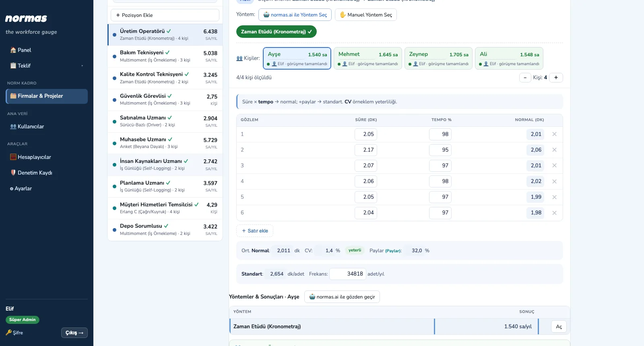This screenshot has height=346, width=644.
Task: Toggle the Zaman Etüdü (Kronometraj) method chip
Action: point(277,32)
